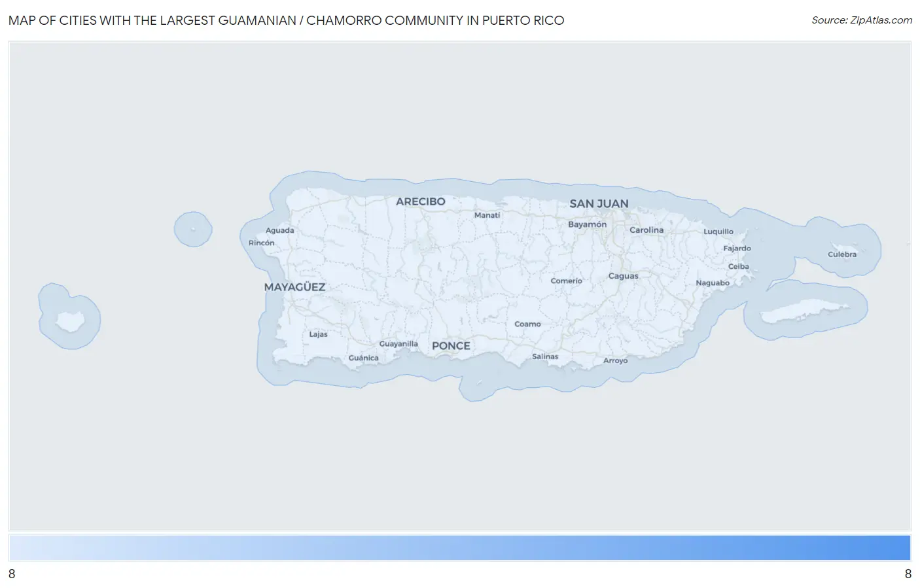920x588 pixels.
Task: Select the Lajas label
Action: [318, 334]
